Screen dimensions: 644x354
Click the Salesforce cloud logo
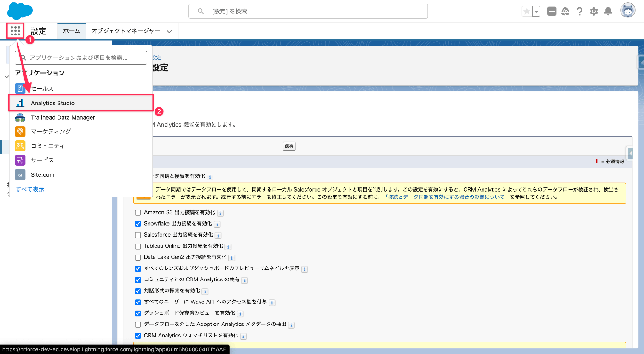point(20,11)
